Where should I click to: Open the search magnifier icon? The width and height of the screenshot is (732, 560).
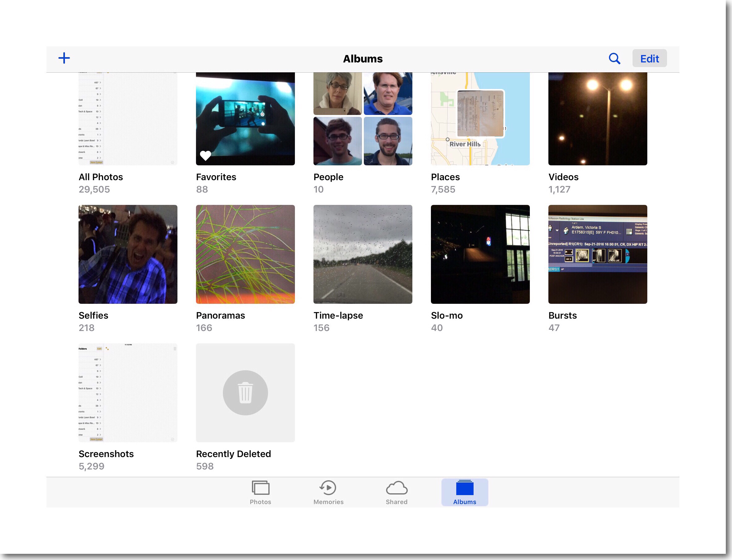614,58
